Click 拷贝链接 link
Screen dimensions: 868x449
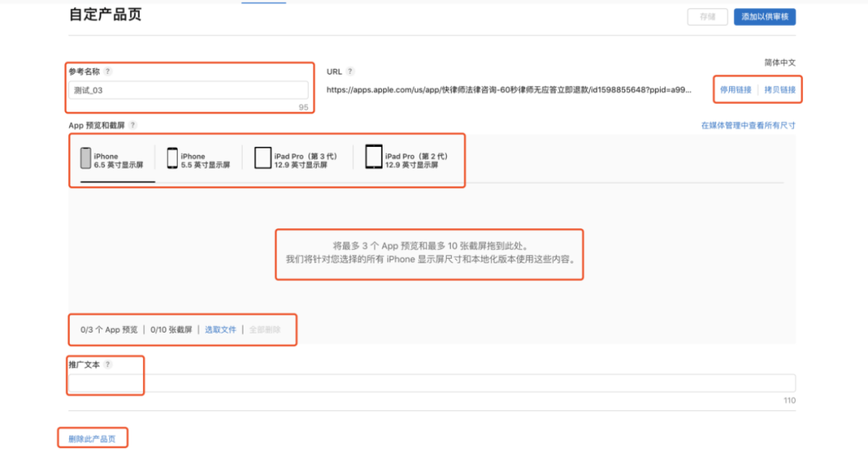point(780,90)
